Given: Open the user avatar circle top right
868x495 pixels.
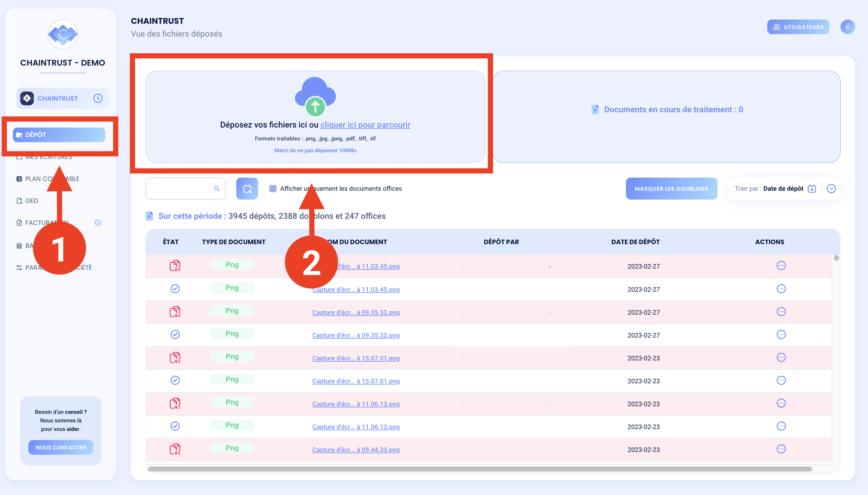Looking at the screenshot, I should pos(847,27).
